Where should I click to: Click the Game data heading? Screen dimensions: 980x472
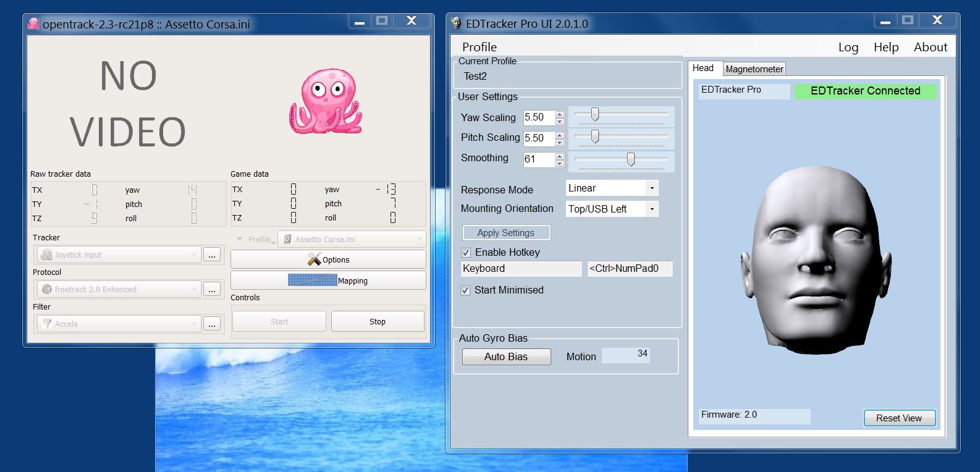(250, 174)
